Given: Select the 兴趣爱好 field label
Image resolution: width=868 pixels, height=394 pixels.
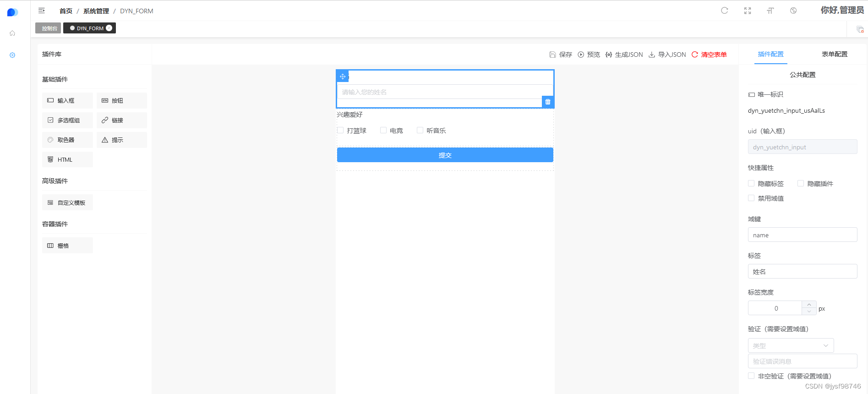Looking at the screenshot, I should click(349, 115).
